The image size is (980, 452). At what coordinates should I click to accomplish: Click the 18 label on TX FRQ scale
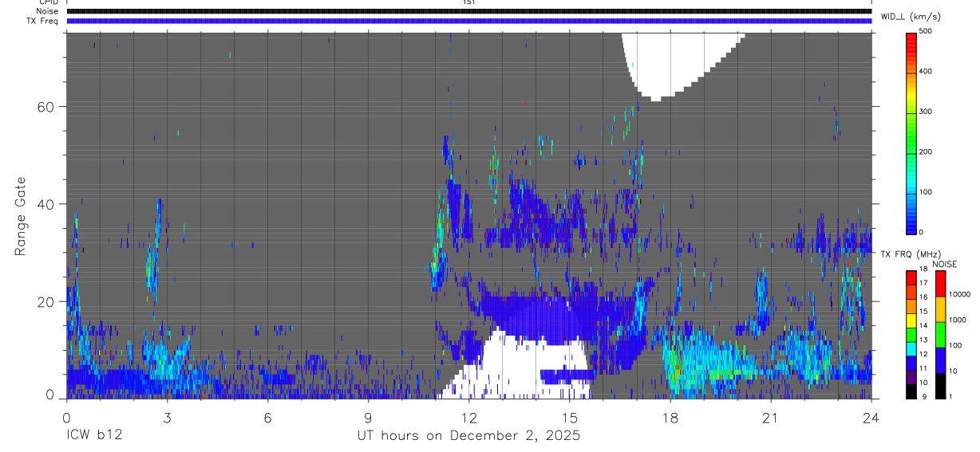click(923, 269)
